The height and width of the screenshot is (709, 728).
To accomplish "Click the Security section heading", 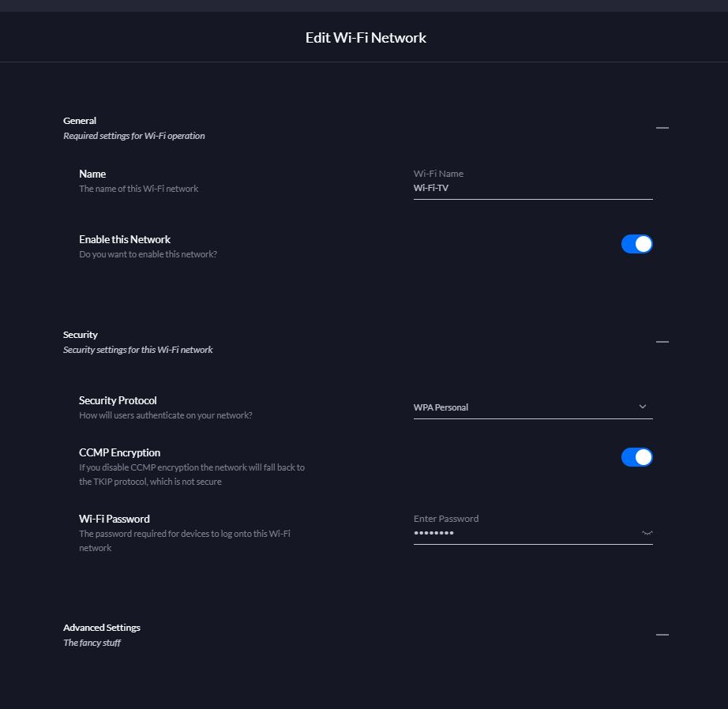I will [x=81, y=335].
